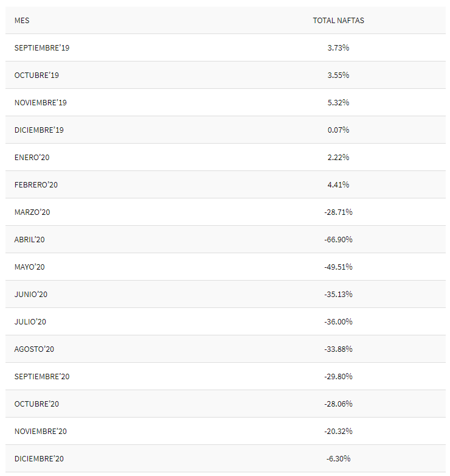Screen dimensions: 450x476
Task: Click the 0.07% value cell
Action: point(338,130)
